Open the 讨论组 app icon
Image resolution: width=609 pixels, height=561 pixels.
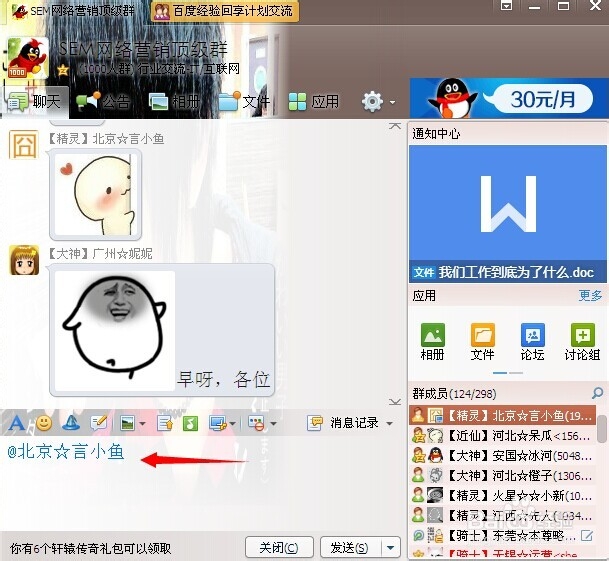(583, 335)
